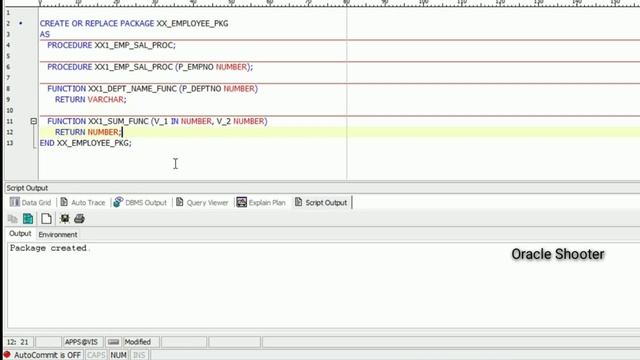
Task: Click the APPS@VIS connection status entry
Action: (81, 342)
